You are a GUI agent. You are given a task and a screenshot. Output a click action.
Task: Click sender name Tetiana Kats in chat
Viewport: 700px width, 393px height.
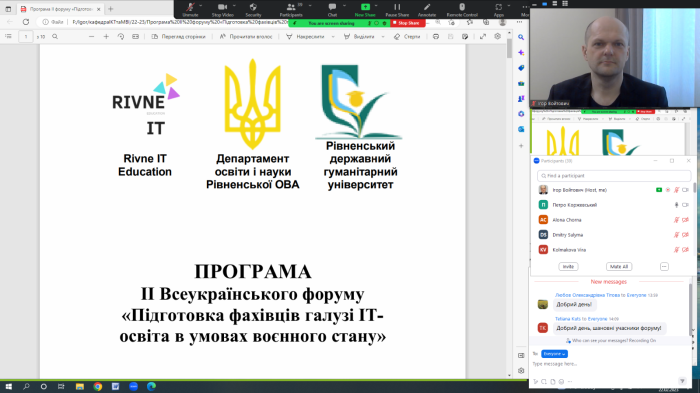tap(567, 319)
